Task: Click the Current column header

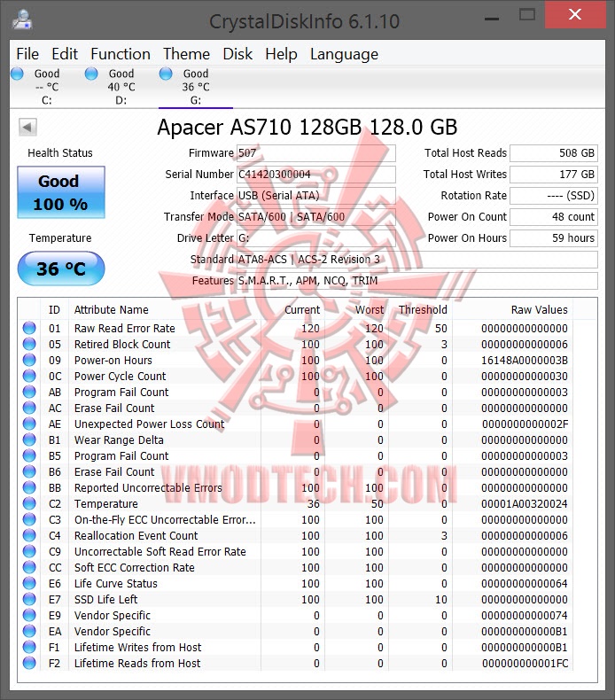Action: point(292,310)
